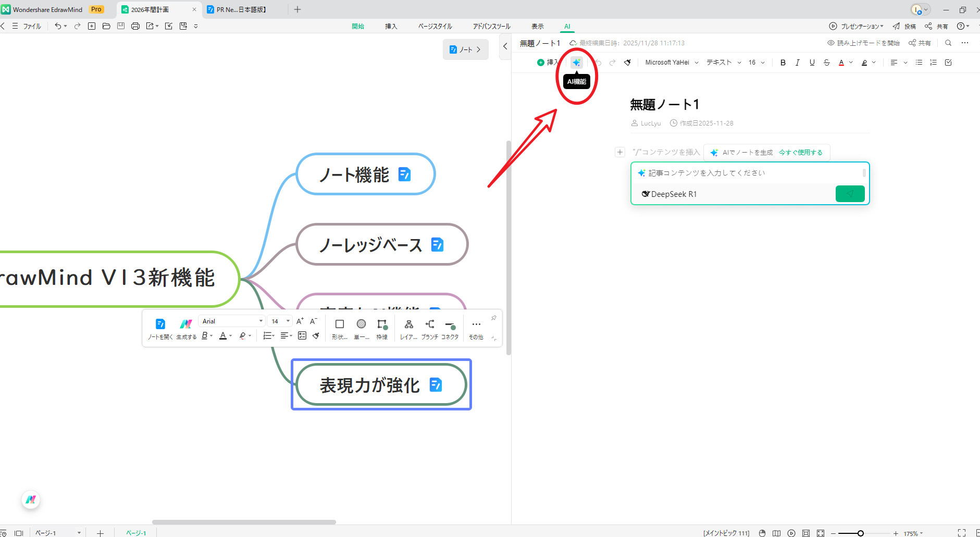
Task: Open the text color dropdown arrow
Action: pyautogui.click(x=850, y=63)
